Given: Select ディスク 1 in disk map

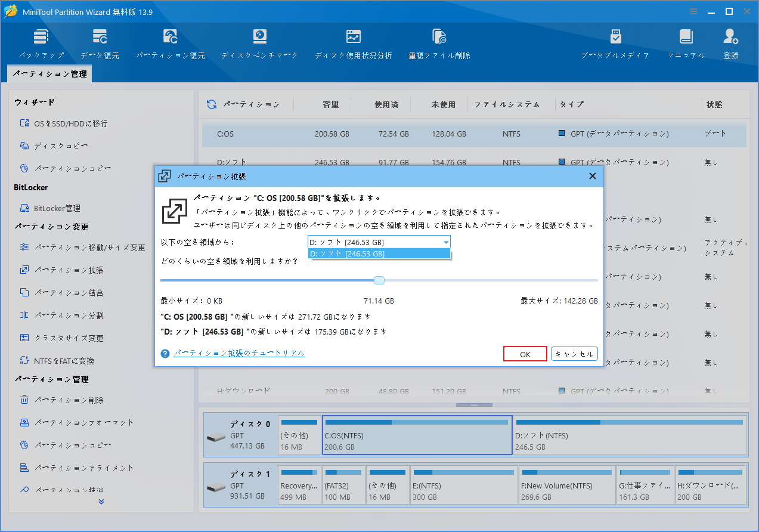Looking at the screenshot, I should (x=240, y=485).
